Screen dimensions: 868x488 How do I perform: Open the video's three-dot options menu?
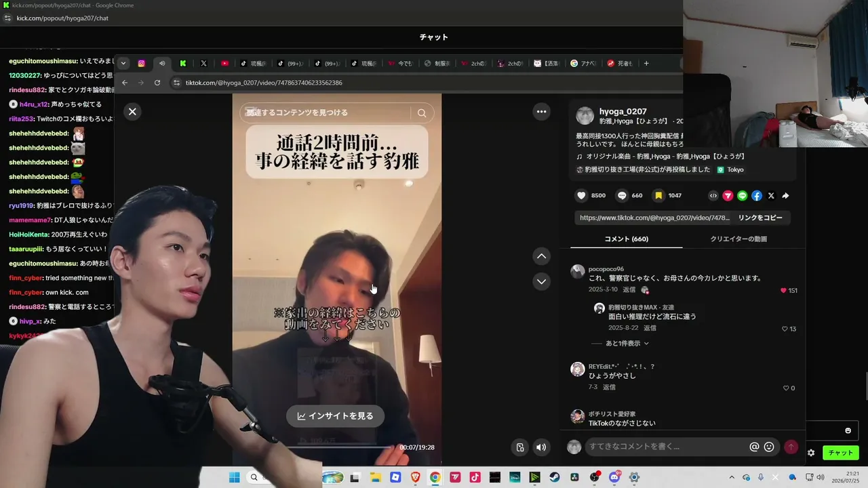541,112
